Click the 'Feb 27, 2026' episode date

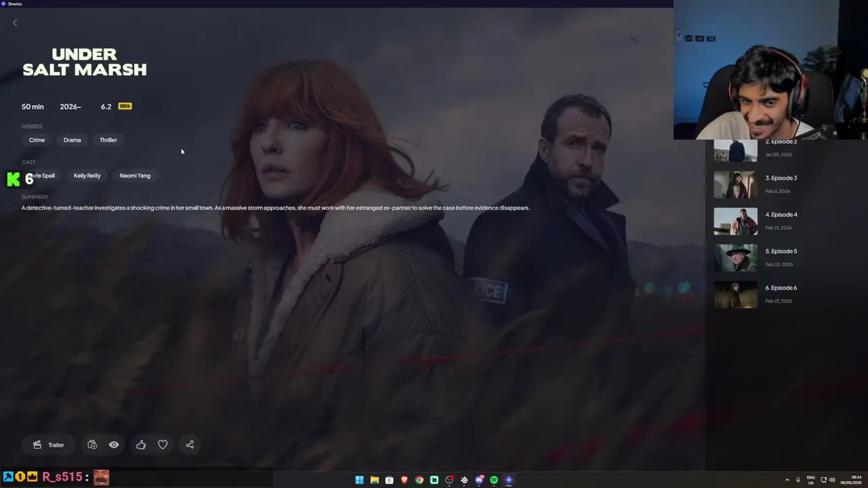tap(778, 301)
